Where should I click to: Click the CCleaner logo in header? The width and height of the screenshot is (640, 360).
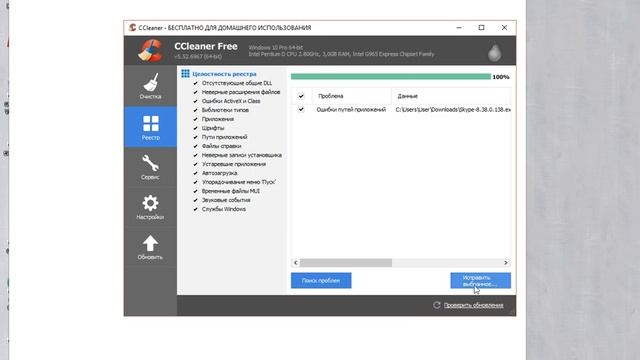tap(150, 51)
